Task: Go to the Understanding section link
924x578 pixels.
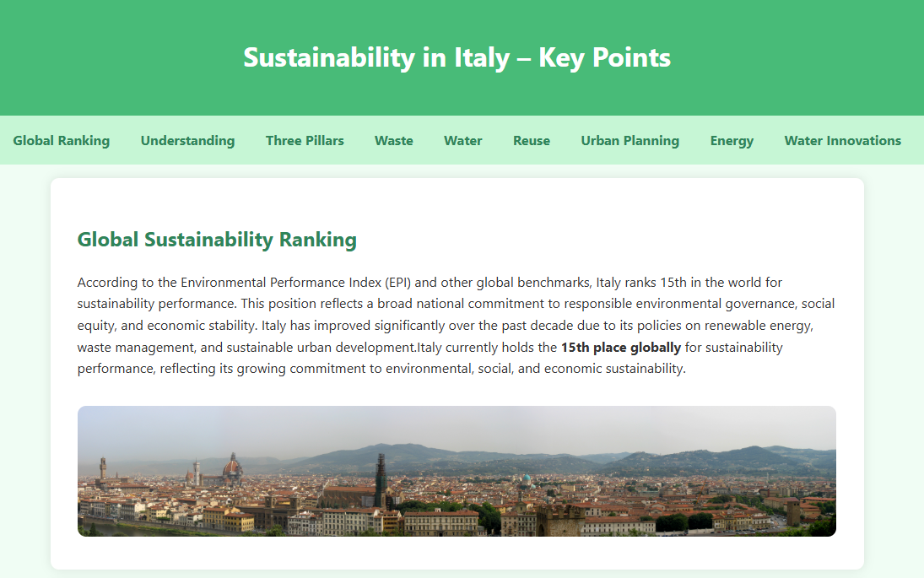Action: tap(187, 141)
